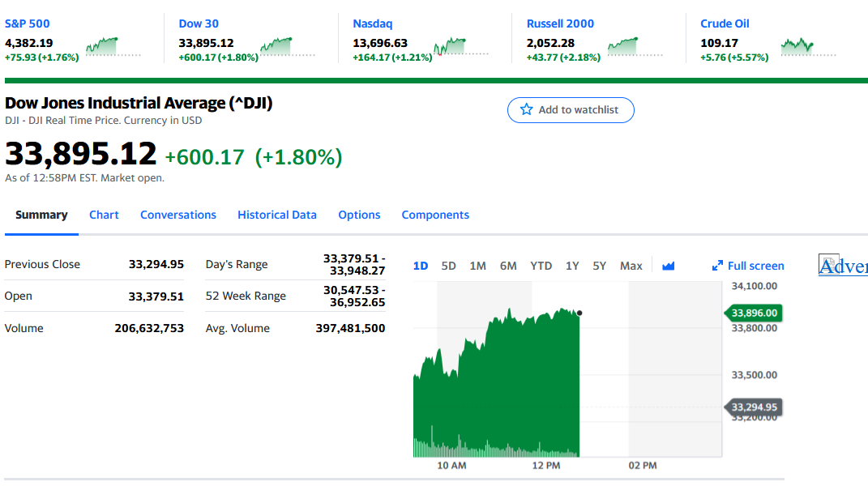868x486 pixels.
Task: Click the 52 Week Range label
Action: pos(246,296)
